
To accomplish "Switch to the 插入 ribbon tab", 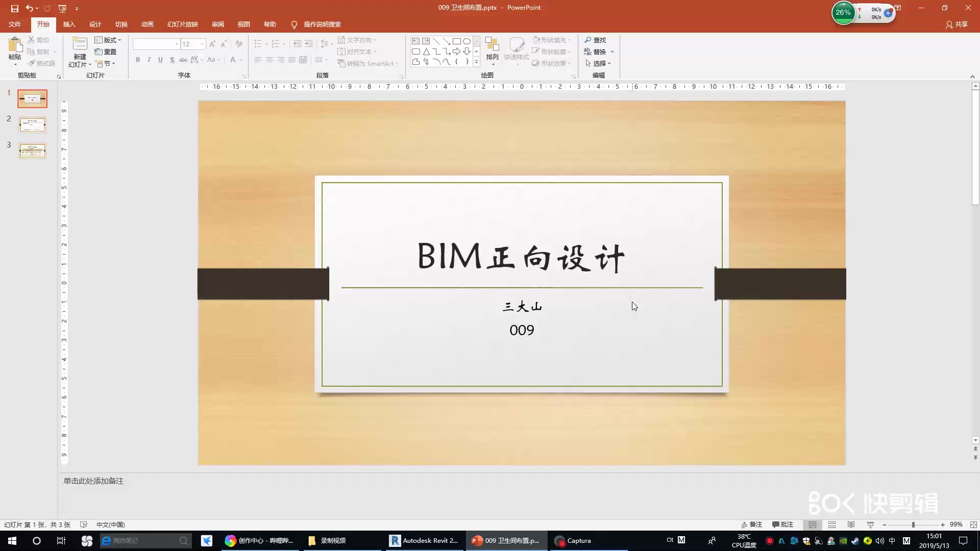I will [69, 24].
